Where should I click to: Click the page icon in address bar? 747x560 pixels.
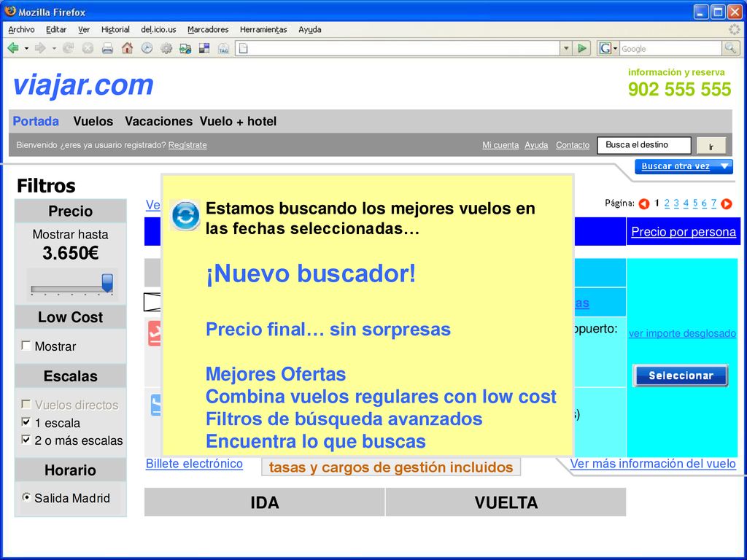(x=244, y=48)
